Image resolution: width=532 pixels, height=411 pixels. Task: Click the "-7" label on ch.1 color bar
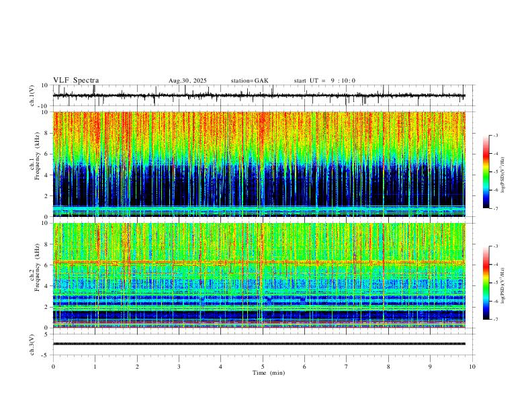click(496, 208)
